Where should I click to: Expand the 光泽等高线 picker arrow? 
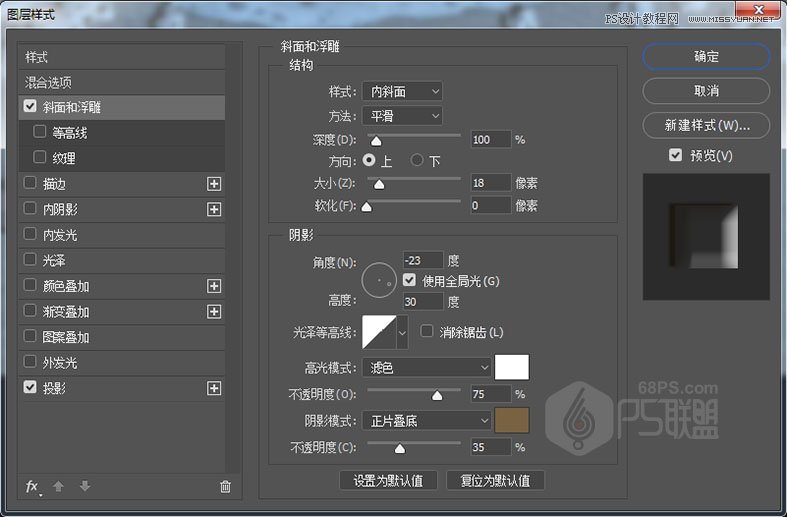coord(403,332)
